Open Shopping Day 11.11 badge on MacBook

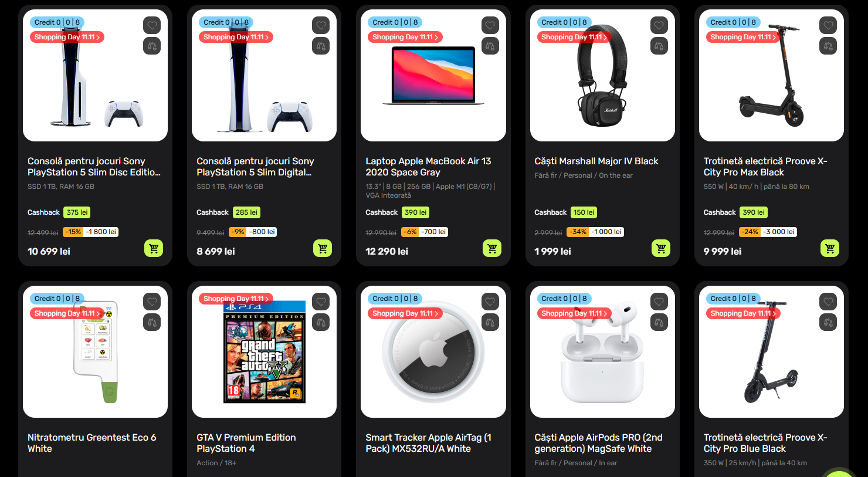405,37
